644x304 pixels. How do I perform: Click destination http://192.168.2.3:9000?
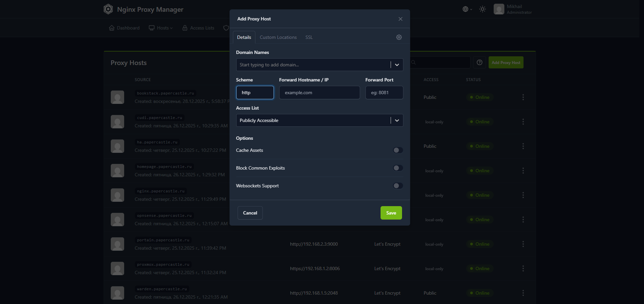pyautogui.click(x=314, y=244)
